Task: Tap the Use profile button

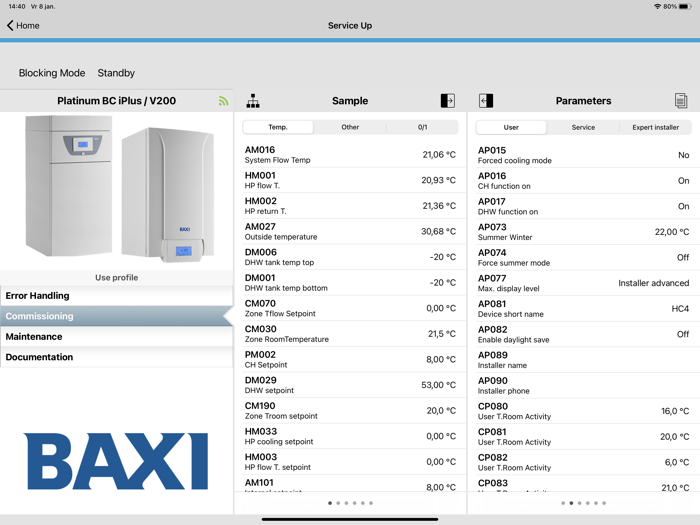Action: (117, 278)
